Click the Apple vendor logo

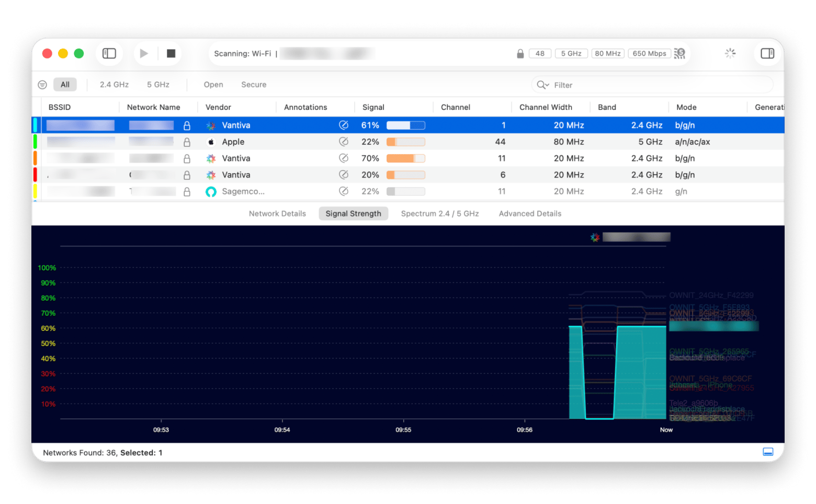click(211, 142)
